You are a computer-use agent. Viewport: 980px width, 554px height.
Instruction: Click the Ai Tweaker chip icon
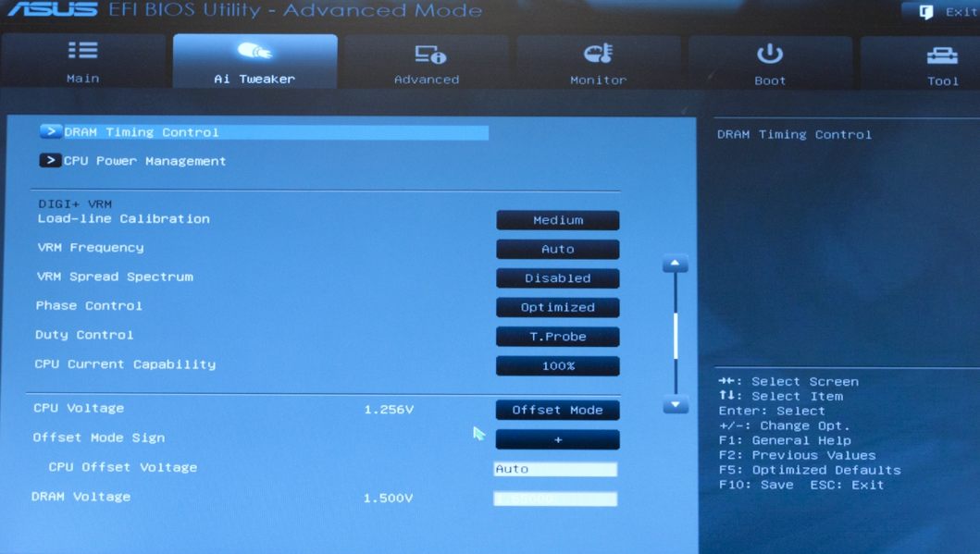(254, 51)
